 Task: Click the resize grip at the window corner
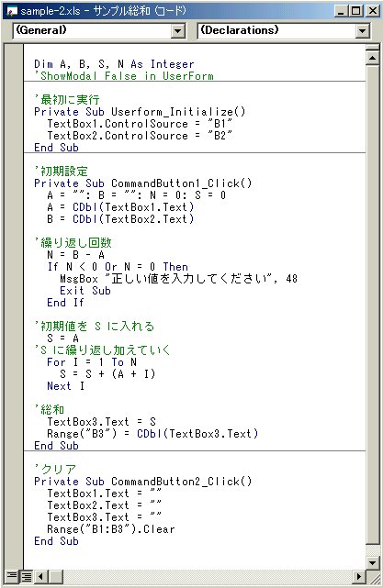pos(372,576)
